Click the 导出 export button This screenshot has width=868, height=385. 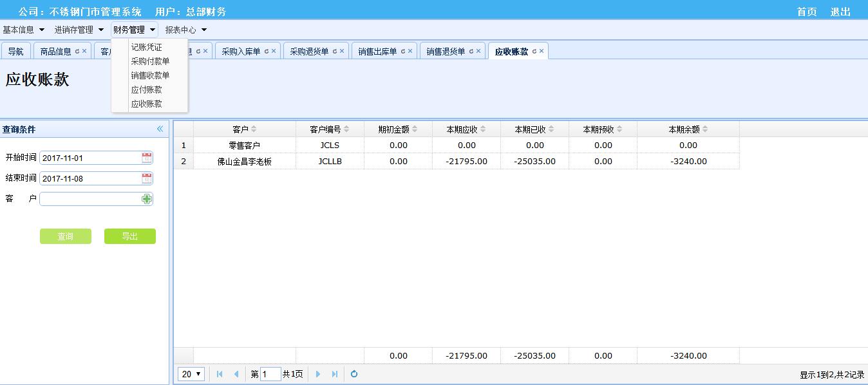coord(130,236)
